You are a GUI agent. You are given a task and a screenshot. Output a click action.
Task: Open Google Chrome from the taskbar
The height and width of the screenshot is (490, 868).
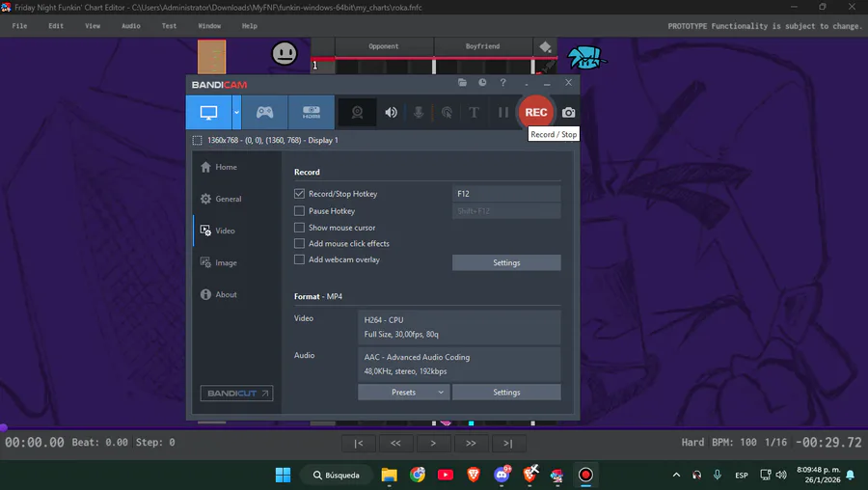(418, 476)
